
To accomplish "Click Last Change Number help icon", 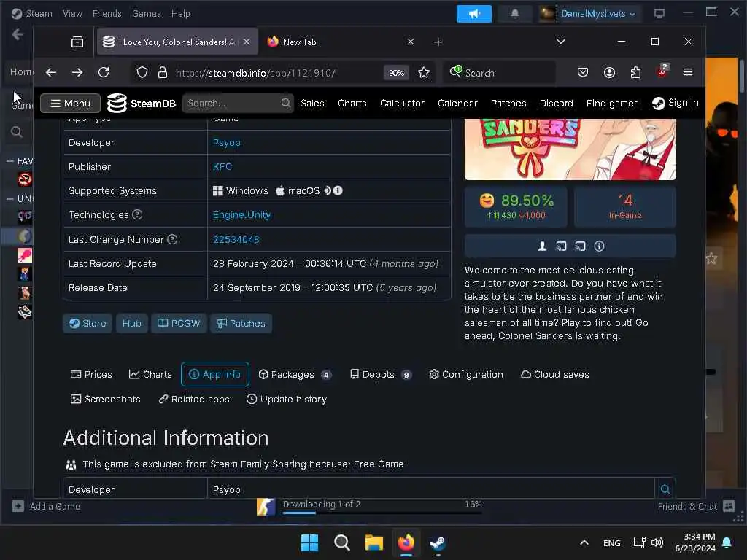I will [x=172, y=239].
